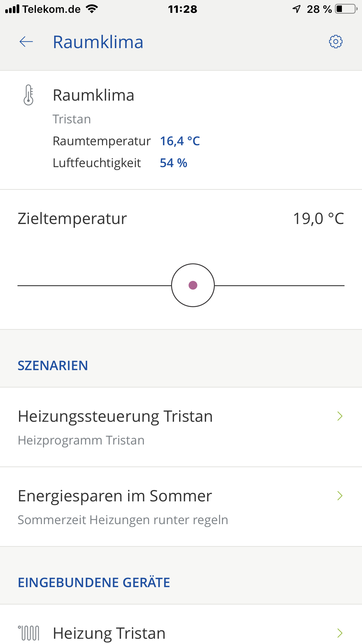
Task: Tap the 54 % humidity reading
Action: 173,163
